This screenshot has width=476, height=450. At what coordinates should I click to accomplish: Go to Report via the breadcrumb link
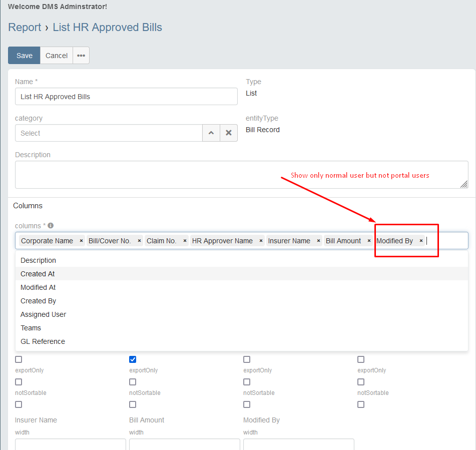pos(25,28)
